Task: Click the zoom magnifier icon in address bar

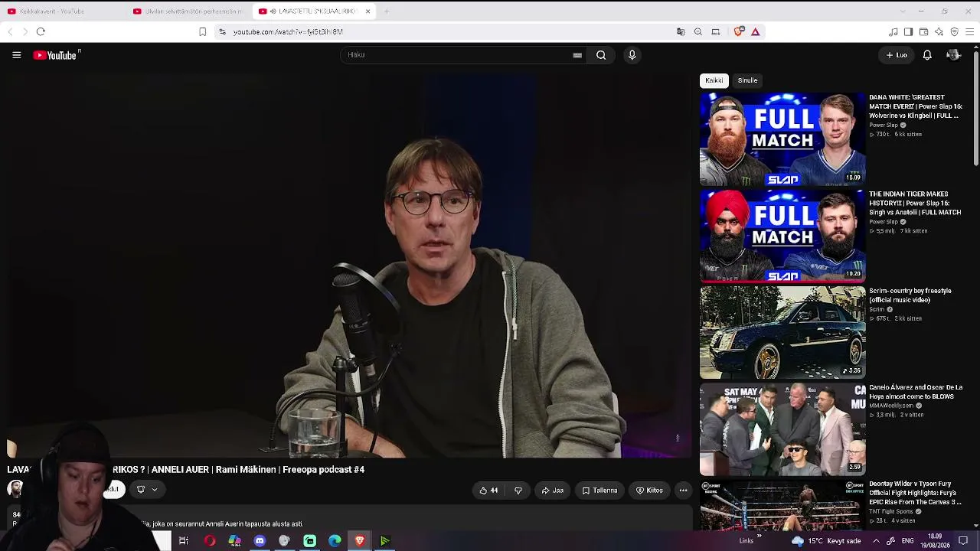Action: 698,31
